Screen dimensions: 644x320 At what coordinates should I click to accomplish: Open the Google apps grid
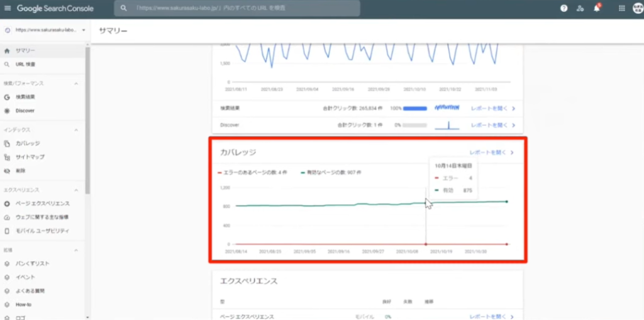click(622, 8)
